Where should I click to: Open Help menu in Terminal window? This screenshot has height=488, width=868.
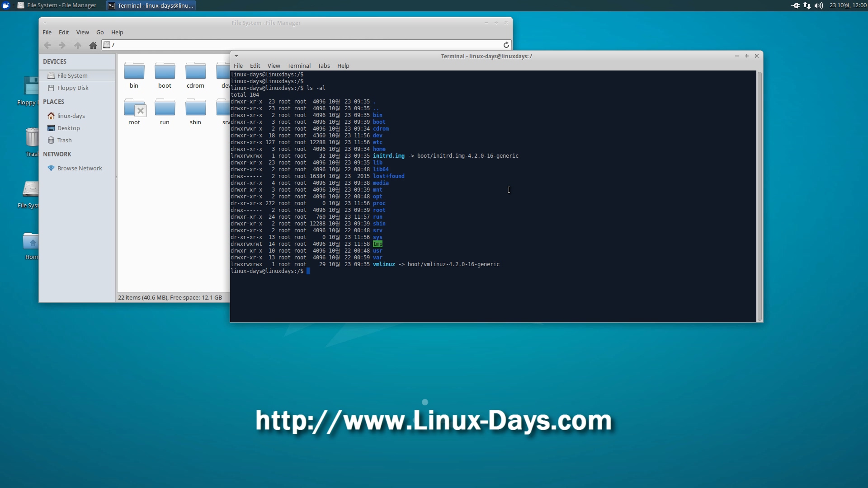(x=343, y=66)
